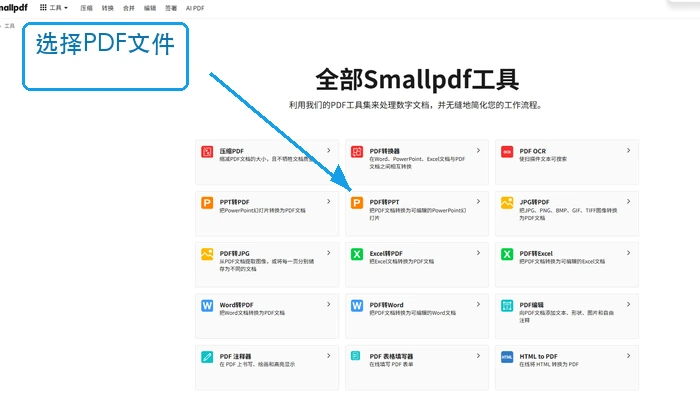
Task: Open the PDF 表格填写器 tool title
Action: 391,356
